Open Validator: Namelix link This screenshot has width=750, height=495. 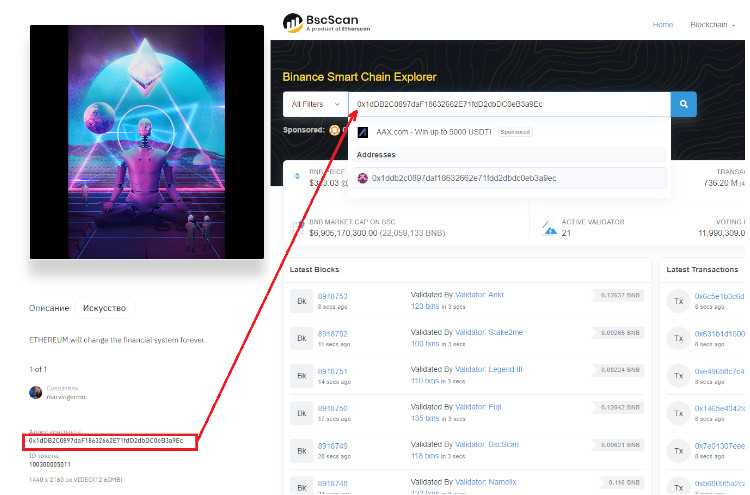click(486, 482)
